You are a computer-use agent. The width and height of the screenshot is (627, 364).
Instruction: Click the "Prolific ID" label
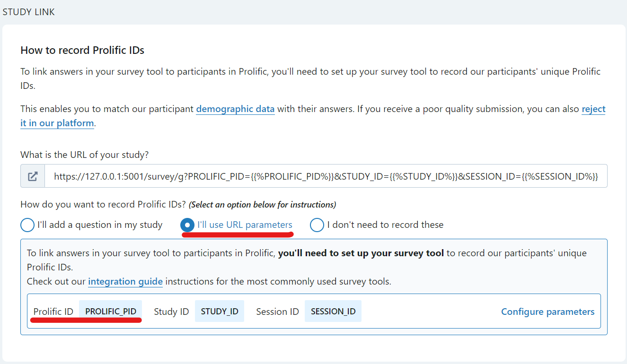(x=53, y=312)
